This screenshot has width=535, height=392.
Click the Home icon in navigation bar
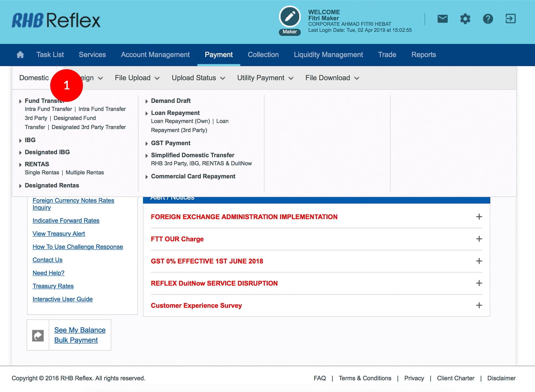20,55
